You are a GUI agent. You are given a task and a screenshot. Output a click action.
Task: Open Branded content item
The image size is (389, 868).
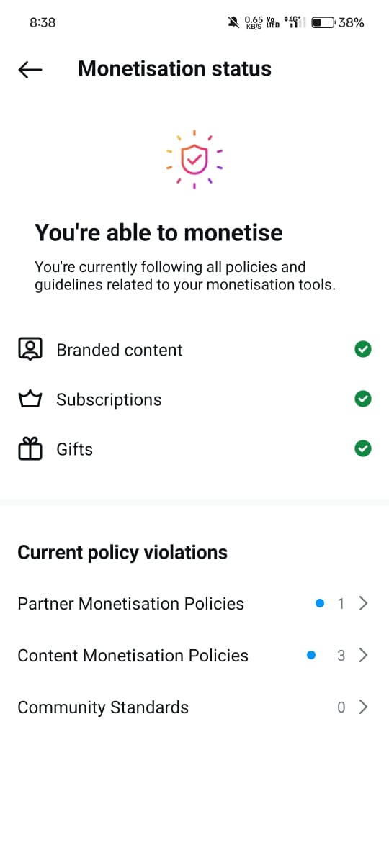194,350
